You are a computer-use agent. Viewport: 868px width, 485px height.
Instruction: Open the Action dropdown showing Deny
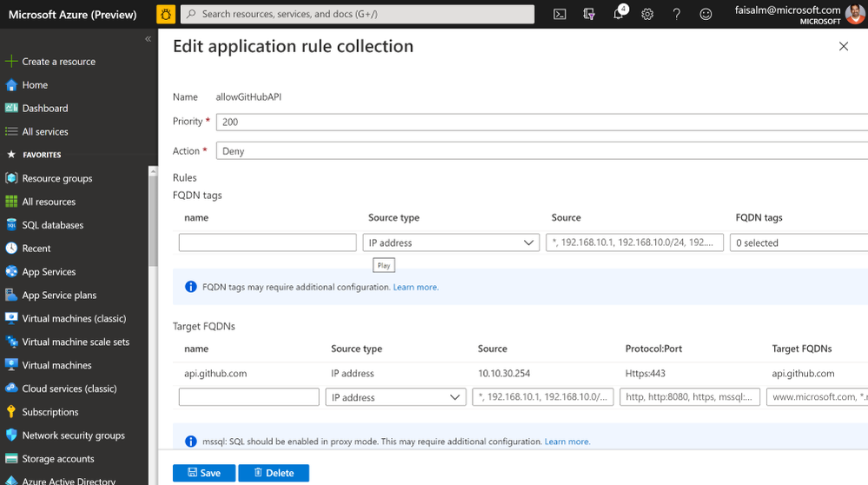tap(542, 151)
